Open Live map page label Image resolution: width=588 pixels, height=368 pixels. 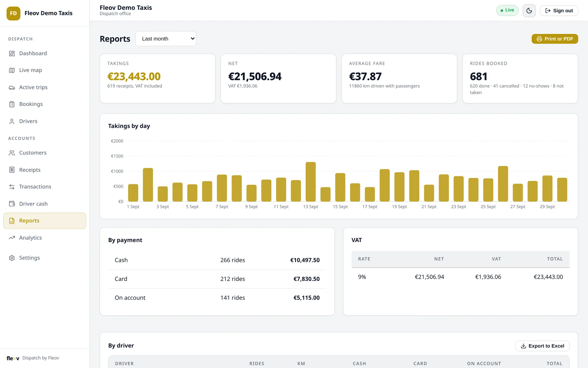tap(30, 70)
